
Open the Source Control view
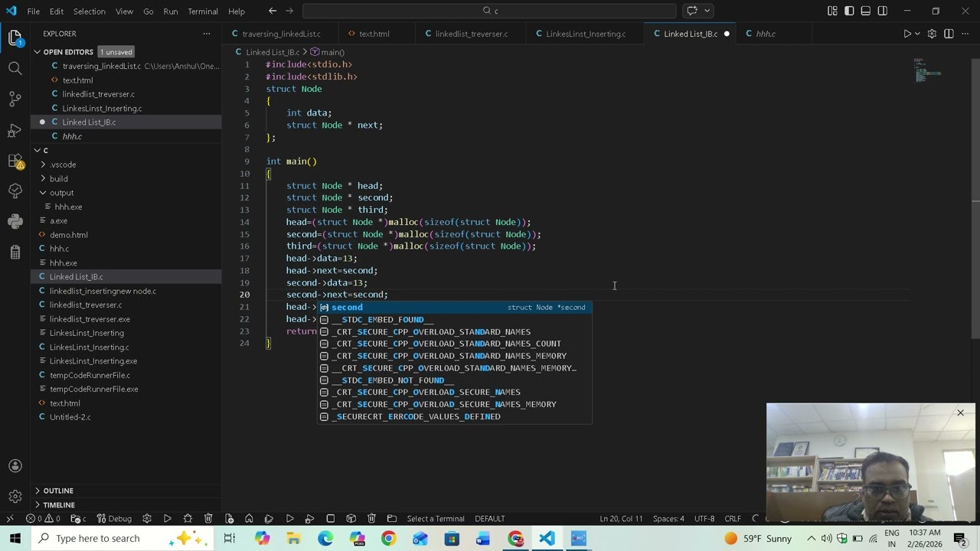[15, 99]
